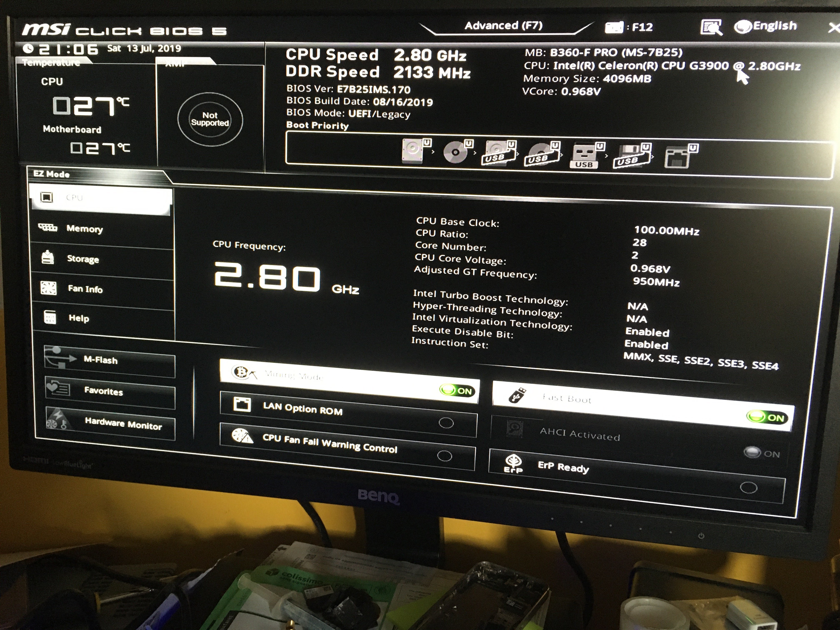Select the USB hard disk boot icon

tap(499, 153)
